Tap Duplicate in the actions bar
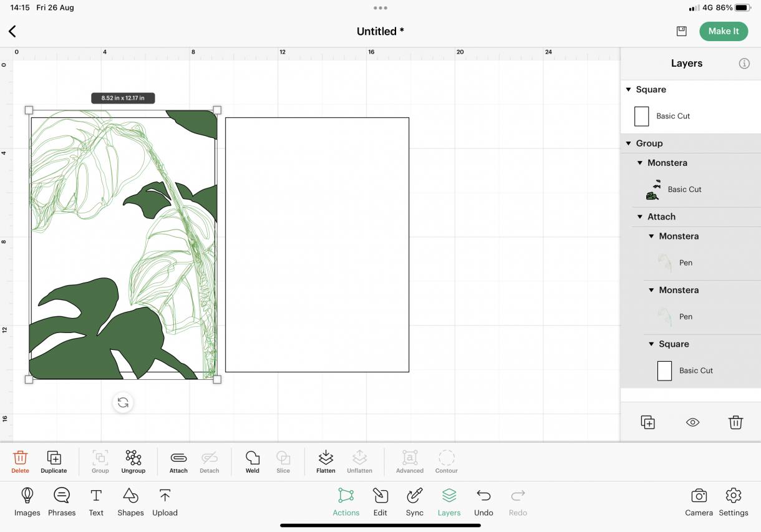The width and height of the screenshot is (761, 532). (54, 462)
